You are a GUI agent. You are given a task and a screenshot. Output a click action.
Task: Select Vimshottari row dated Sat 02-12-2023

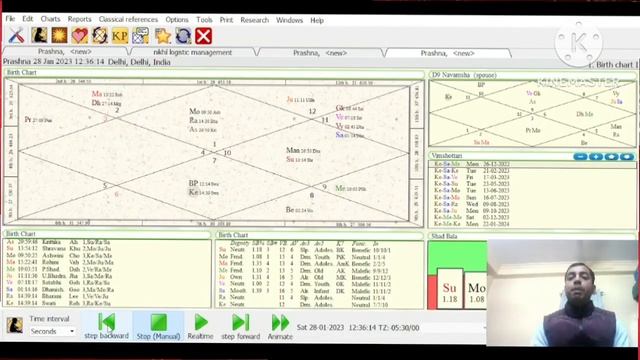point(532,217)
